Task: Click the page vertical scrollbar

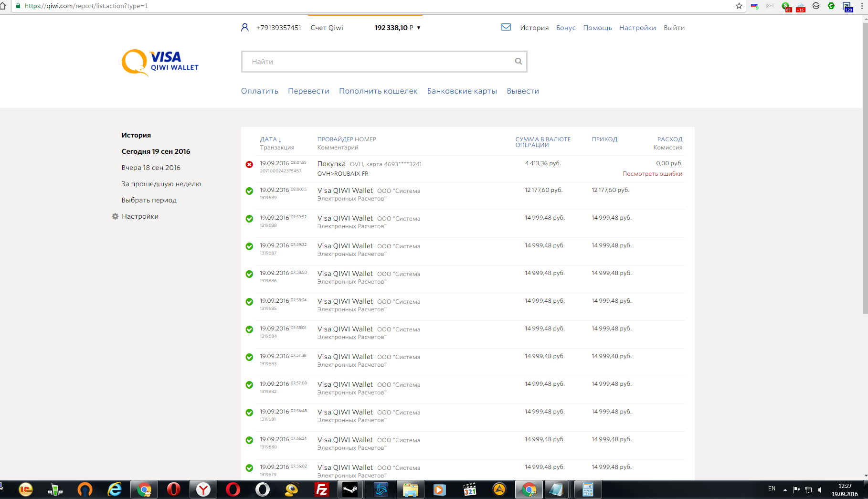Action: (865, 167)
